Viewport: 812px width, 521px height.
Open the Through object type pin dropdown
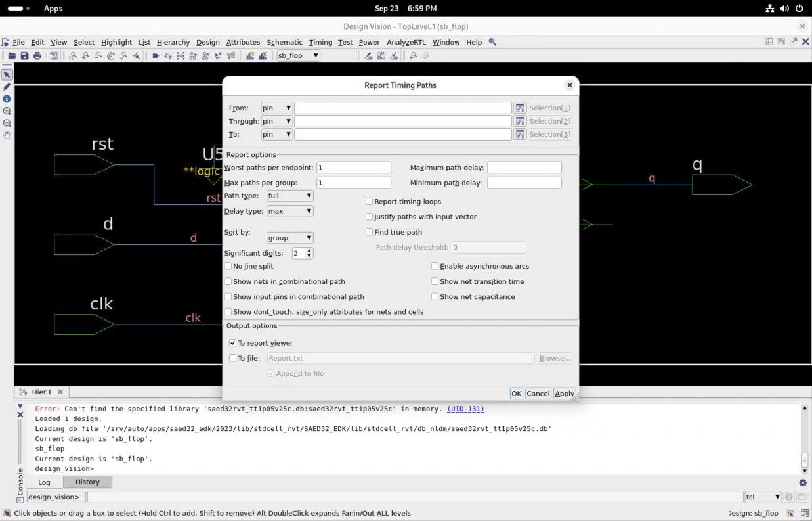point(276,121)
